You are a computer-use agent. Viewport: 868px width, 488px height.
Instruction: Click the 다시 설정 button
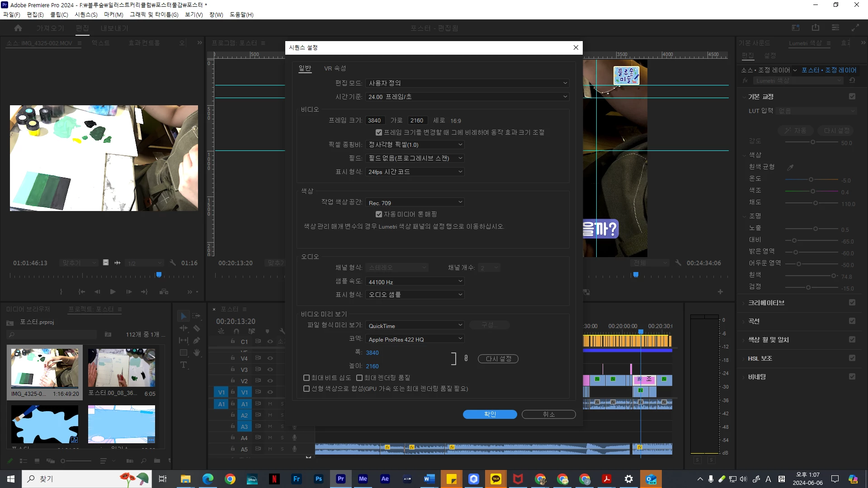pos(498,359)
